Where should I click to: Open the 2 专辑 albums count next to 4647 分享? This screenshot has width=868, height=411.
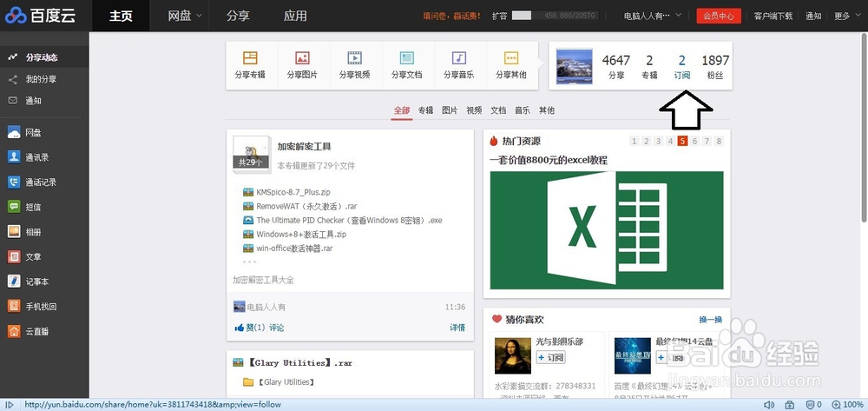click(649, 66)
